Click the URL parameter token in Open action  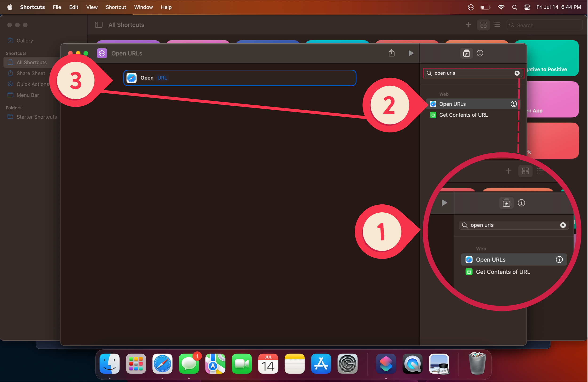tap(162, 78)
